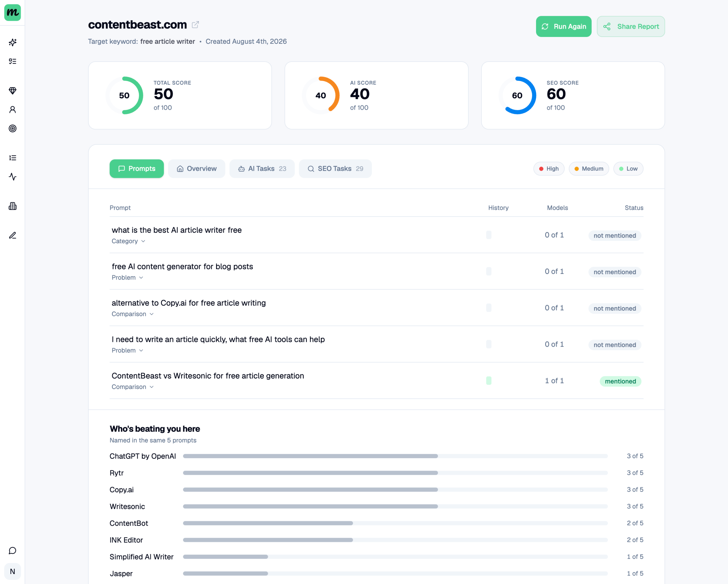
Task: Click the '1 of 1' models value
Action: tap(554, 381)
